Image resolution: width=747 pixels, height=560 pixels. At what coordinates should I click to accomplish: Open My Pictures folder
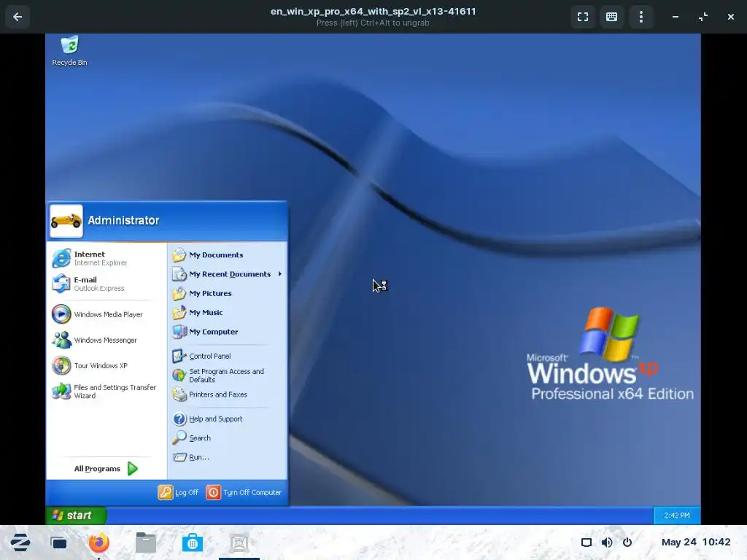pyautogui.click(x=228, y=293)
